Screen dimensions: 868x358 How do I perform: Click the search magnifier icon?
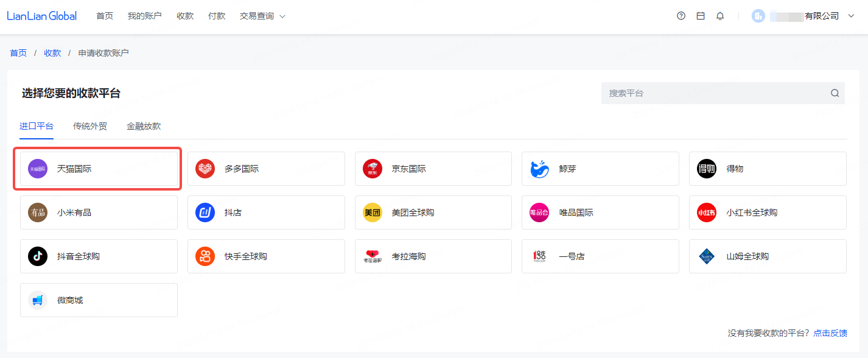click(x=835, y=93)
